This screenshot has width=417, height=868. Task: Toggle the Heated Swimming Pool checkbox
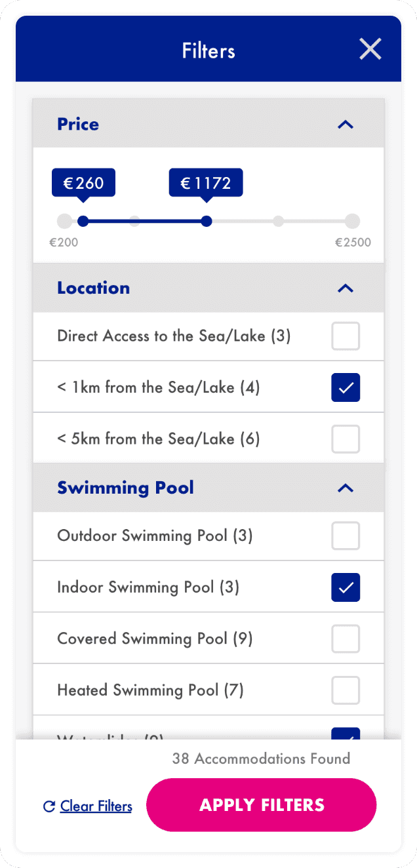coord(346,690)
